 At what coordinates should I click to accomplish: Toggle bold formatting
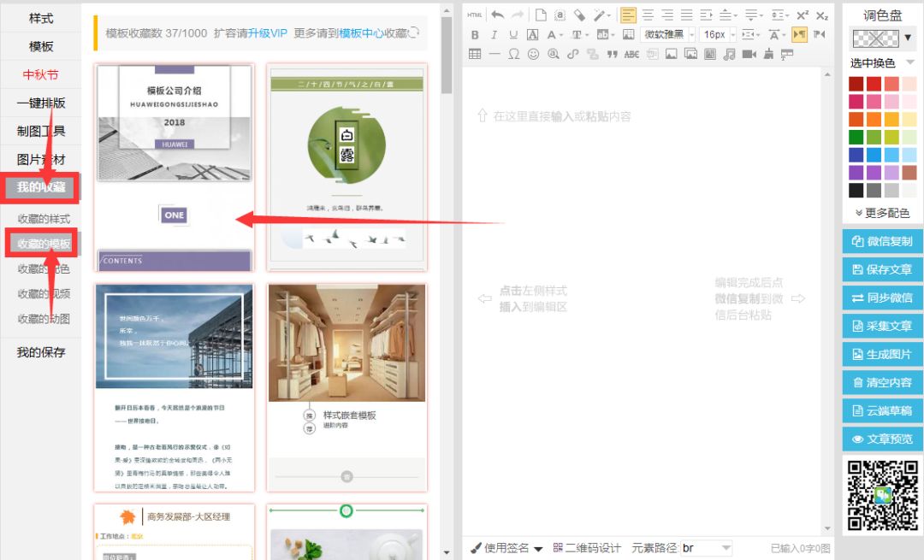pos(475,35)
